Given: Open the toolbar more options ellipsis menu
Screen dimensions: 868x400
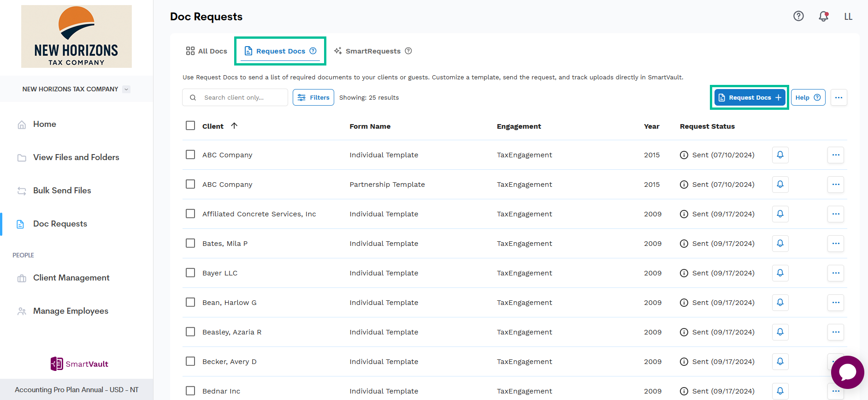Looking at the screenshot, I should 838,97.
